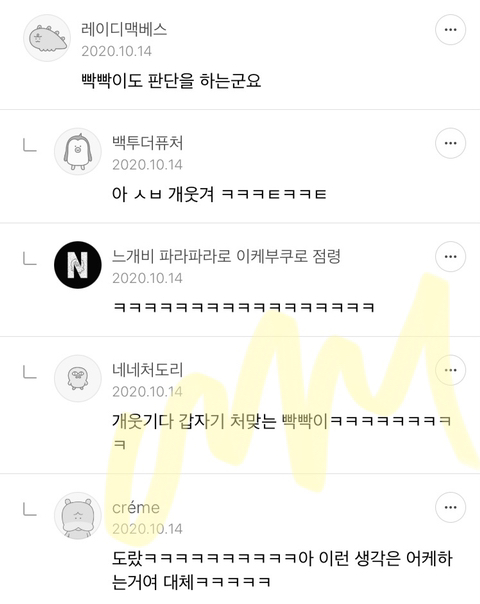Open more options for 레이디맥베스's comment
Viewport: 480px width, 604px height.
pos(450,30)
